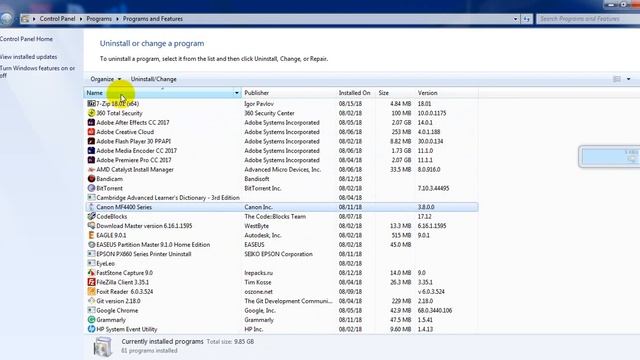Click Autodesk, Inc. publisher cell
Screen dimensions: 640x360
(x=263, y=235)
